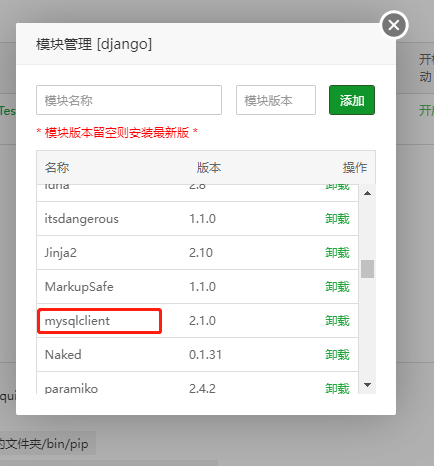
Task: Uninstall the mysqlclient module
Action: [337, 321]
